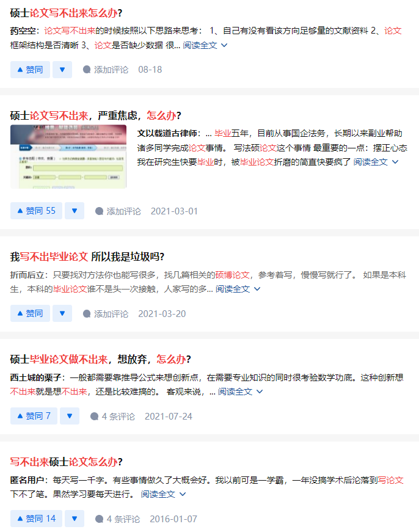Expand 阅读全文 in 文以载道古律师 answer
The height and width of the screenshot is (532, 419).
point(376,162)
